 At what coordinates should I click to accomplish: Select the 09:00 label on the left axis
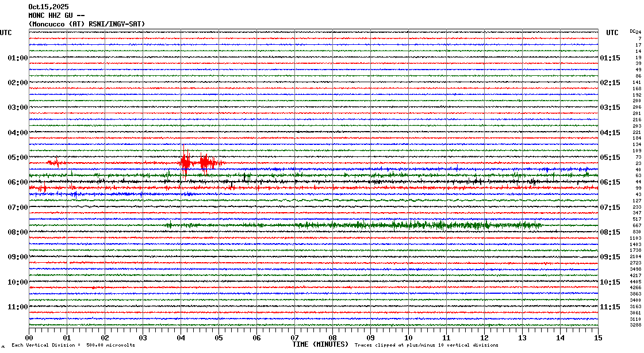pos(17,257)
